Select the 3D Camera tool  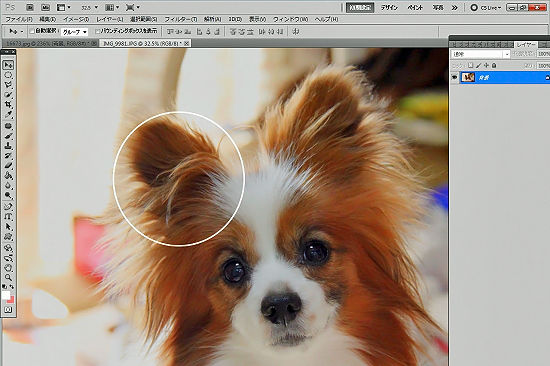pos(8,258)
